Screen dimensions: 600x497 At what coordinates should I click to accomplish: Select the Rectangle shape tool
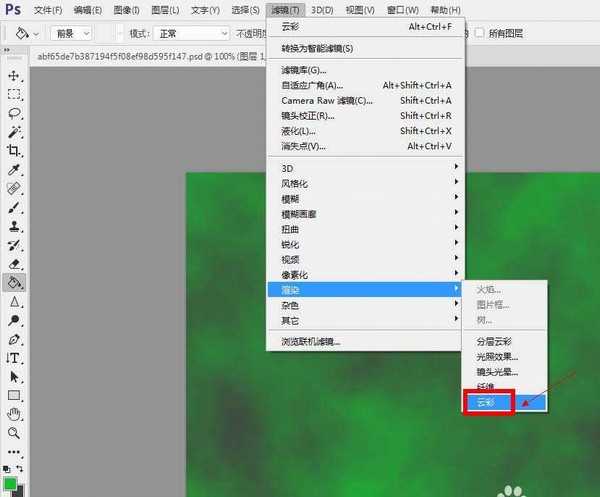pyautogui.click(x=14, y=396)
